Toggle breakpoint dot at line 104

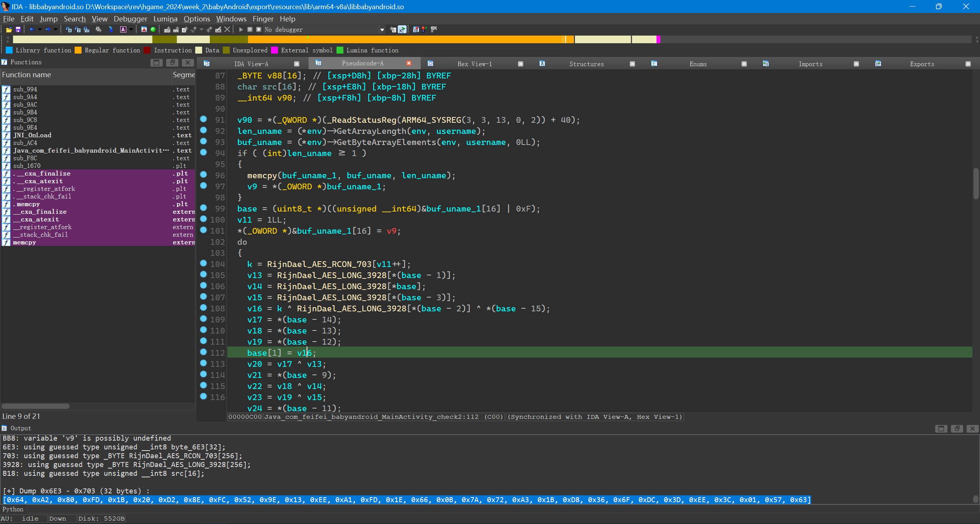click(204, 264)
